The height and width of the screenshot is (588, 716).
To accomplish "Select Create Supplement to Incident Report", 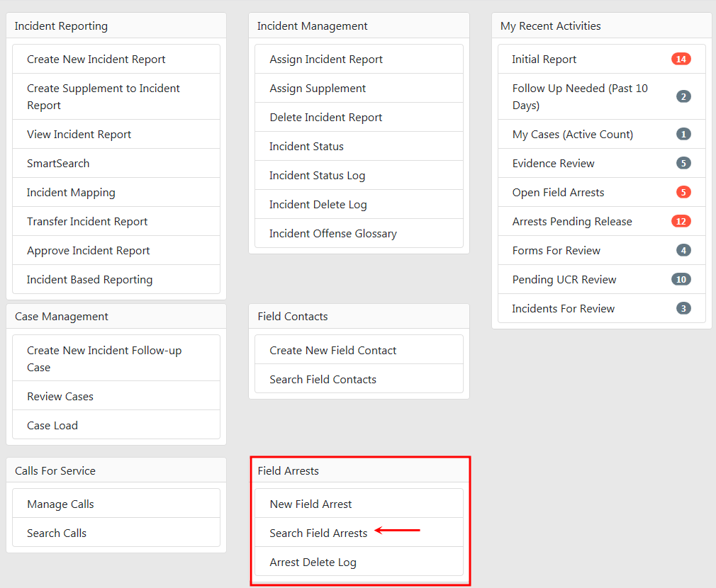I will click(x=104, y=97).
